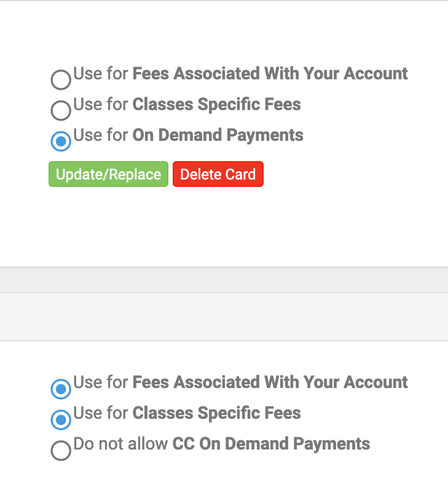Enable "Do not allow CC On Demand Payments" radio
448x503 pixels.
tap(61, 451)
